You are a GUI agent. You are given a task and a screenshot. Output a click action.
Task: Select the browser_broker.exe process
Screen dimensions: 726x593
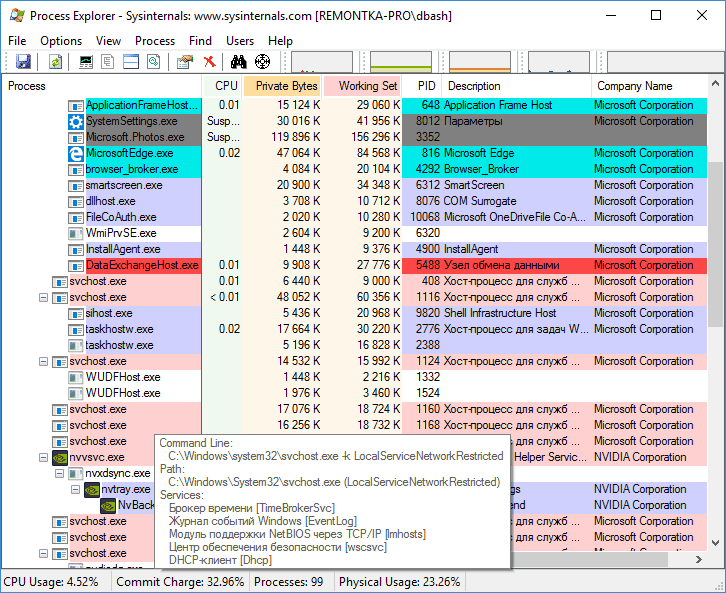click(132, 169)
